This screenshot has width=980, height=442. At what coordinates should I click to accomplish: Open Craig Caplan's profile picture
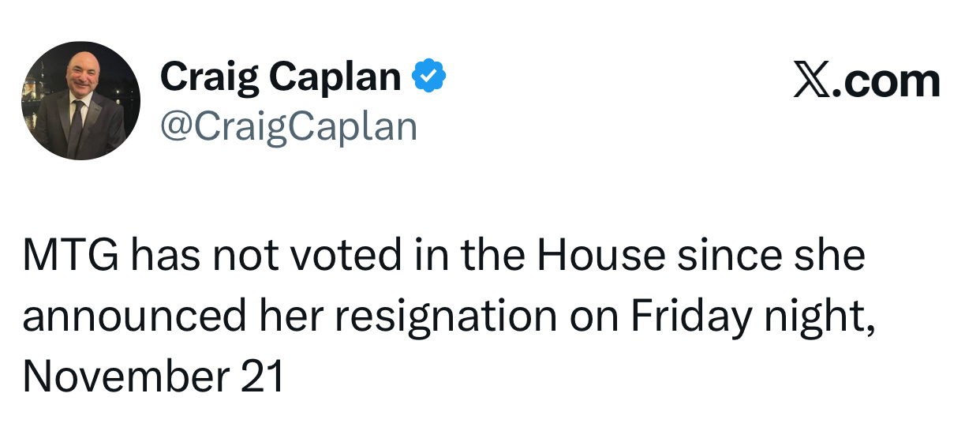[x=80, y=101]
